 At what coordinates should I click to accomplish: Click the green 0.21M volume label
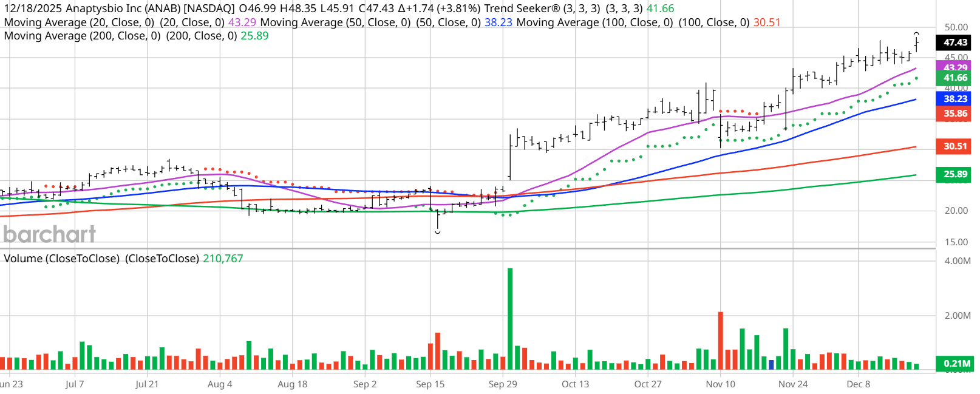pos(954,364)
